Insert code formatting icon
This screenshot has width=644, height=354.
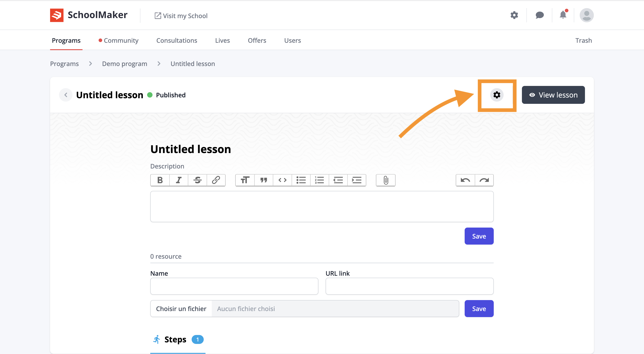[282, 180]
